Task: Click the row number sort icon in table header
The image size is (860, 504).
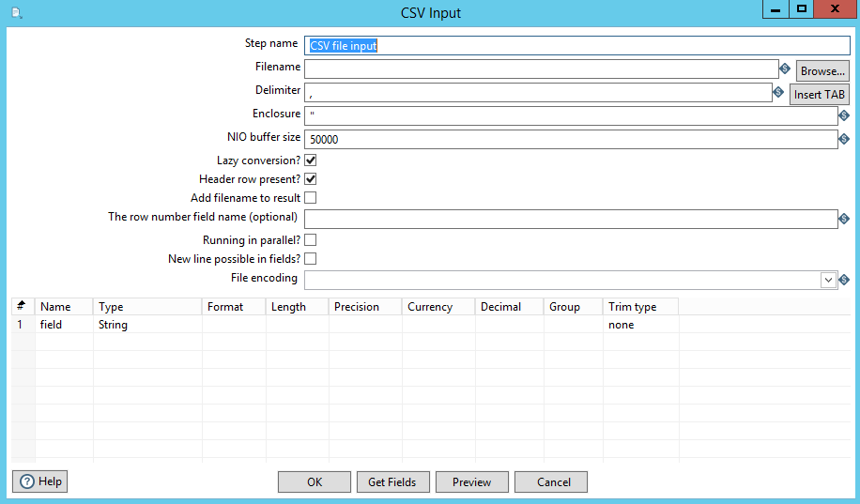Action: tap(21, 306)
